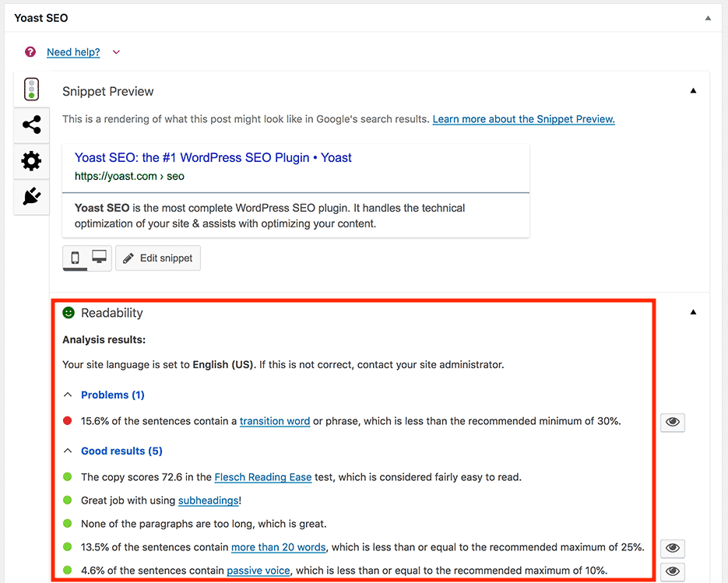728x583 pixels.
Task: Click the Yoast SEO metabox title
Action: (x=41, y=18)
